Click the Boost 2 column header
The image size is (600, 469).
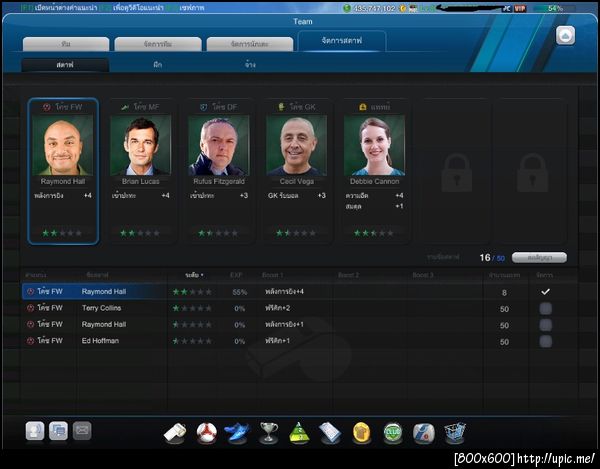pyautogui.click(x=349, y=275)
